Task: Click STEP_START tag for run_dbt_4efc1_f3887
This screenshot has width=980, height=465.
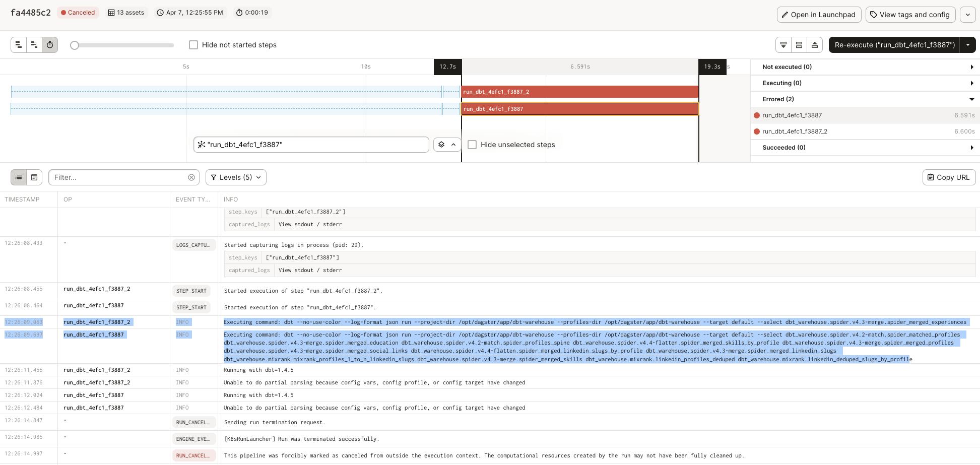Action: [191, 308]
